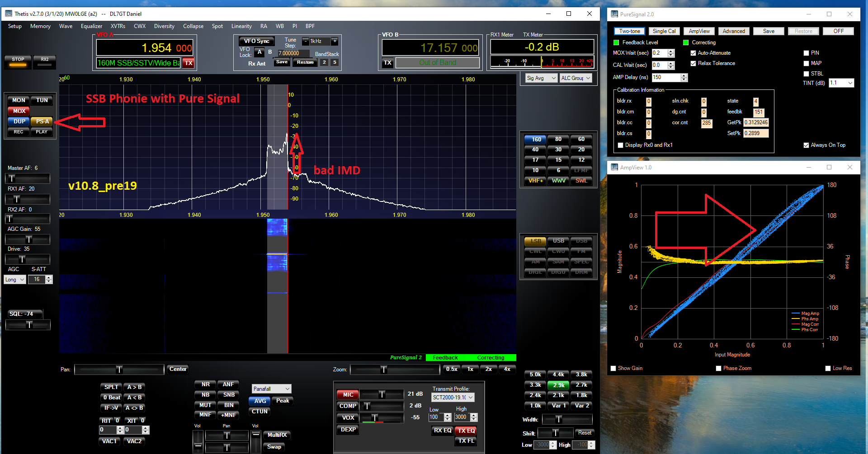
Task: Check Display Rx0 and Rx1 option
Action: tap(620, 145)
